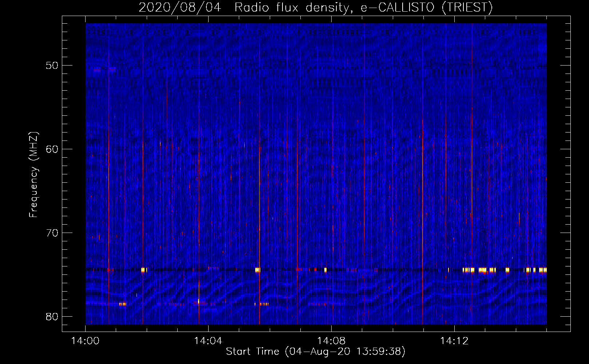Click the 60 frequency tick label
Image resolution: width=589 pixels, height=364 pixels.
52,149
